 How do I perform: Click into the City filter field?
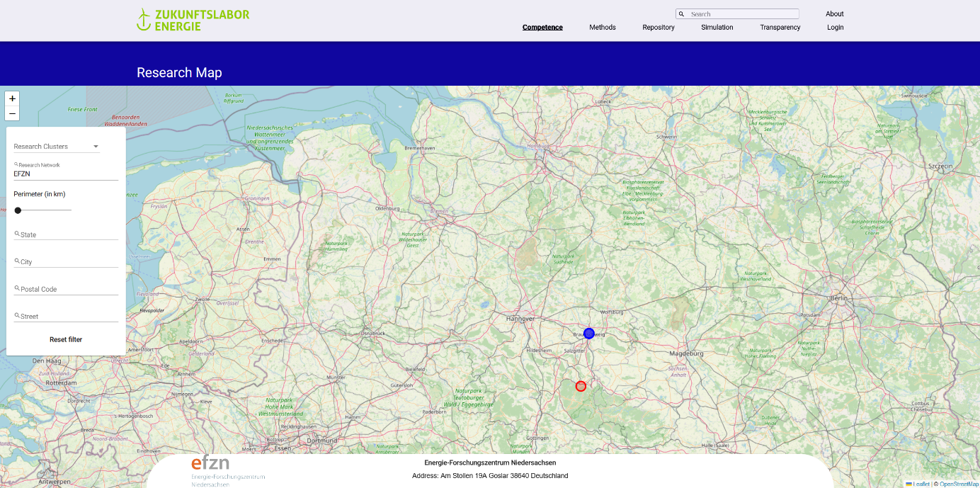click(x=68, y=262)
